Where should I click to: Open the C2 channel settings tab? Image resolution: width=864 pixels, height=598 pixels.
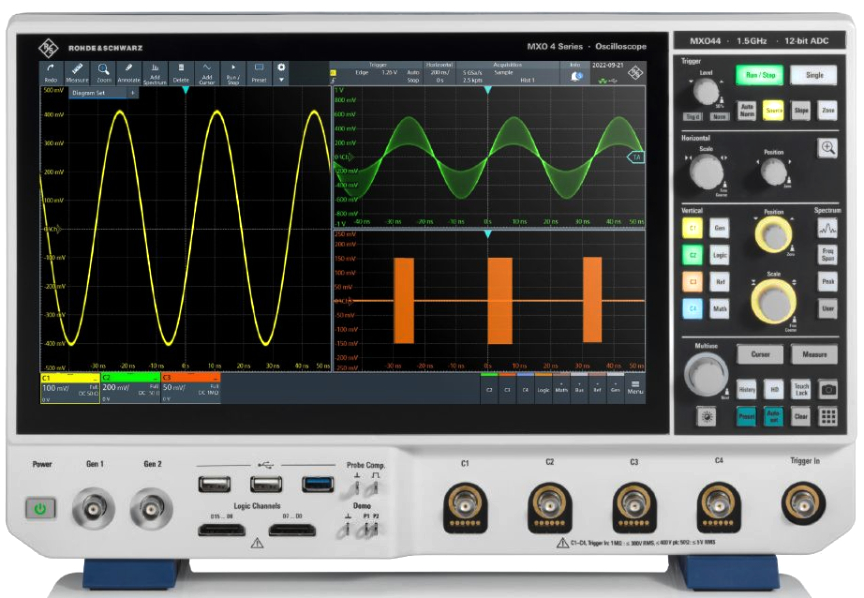tap(131, 388)
